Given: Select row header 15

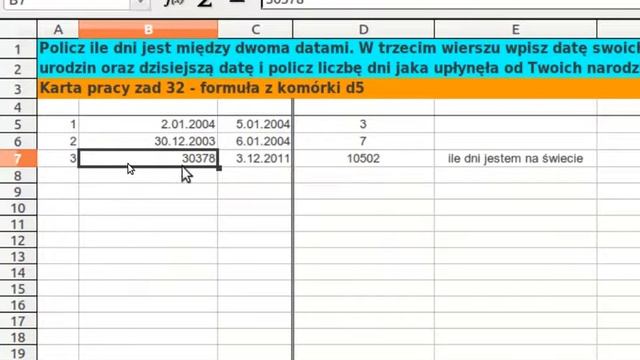Looking at the screenshot, I should click(x=18, y=289).
